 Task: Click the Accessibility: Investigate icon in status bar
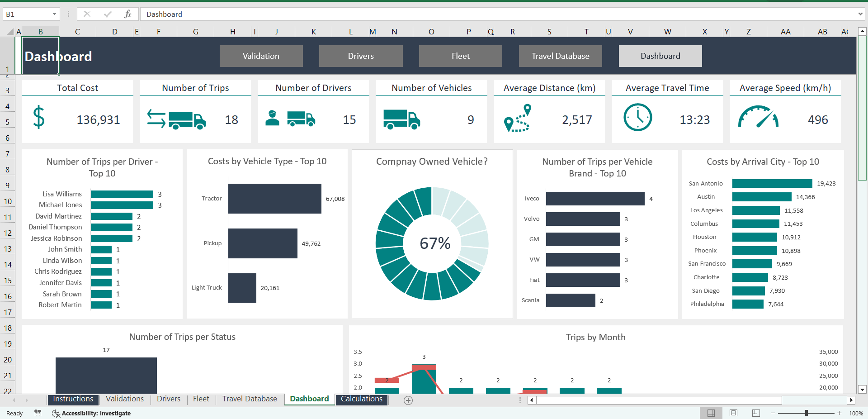point(56,413)
